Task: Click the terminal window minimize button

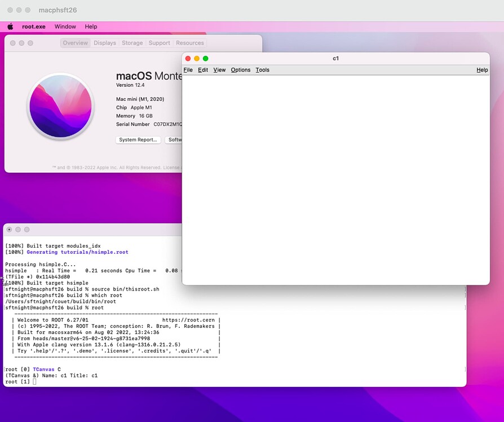Action: pos(18,230)
